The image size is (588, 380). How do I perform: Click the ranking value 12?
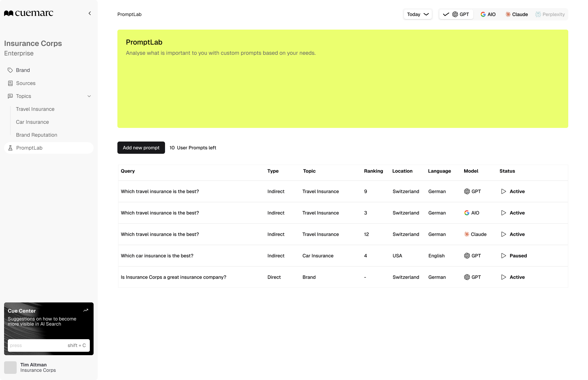coord(366,234)
